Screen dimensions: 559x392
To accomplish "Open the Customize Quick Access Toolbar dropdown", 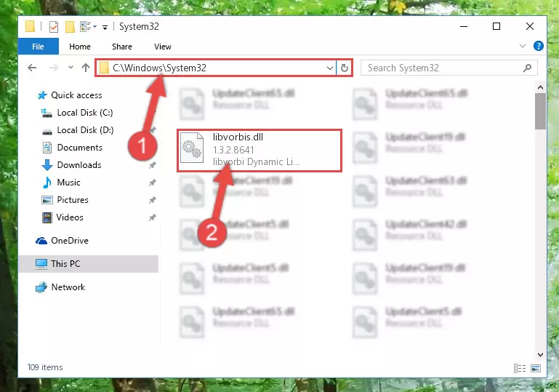I will (105, 27).
